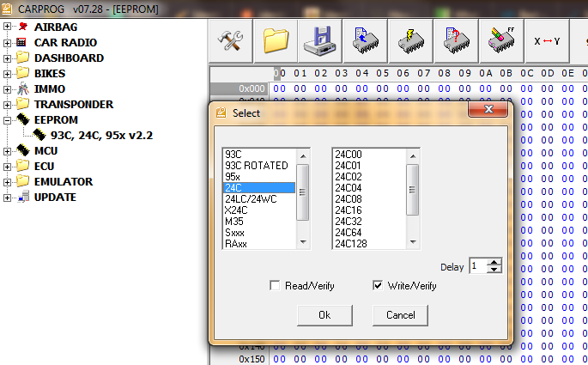Click the Cancel button
588x365 pixels.
coord(401,315)
